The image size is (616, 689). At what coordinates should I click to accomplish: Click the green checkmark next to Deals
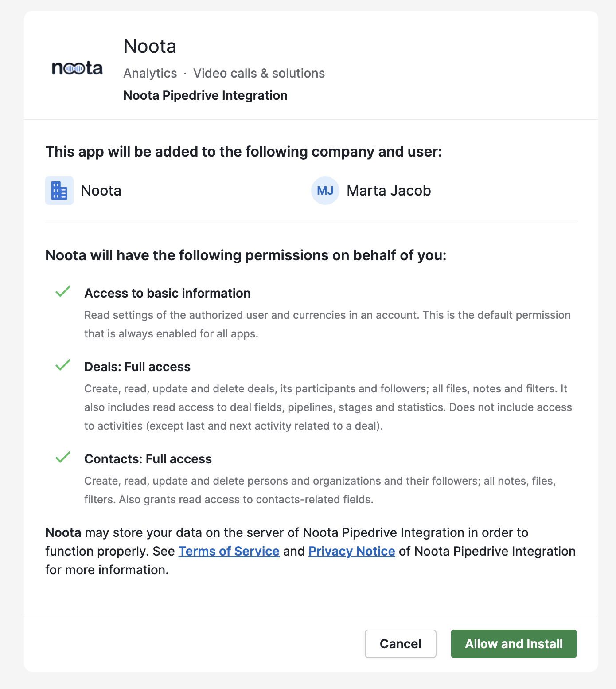pyautogui.click(x=63, y=365)
